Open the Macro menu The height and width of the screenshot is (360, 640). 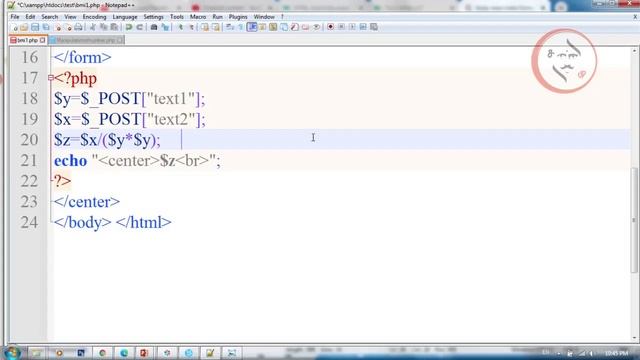198,17
